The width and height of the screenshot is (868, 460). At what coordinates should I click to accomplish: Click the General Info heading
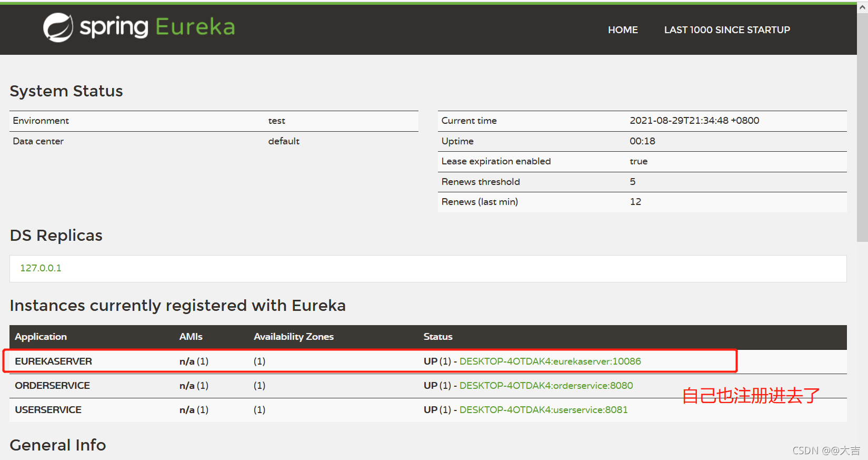58,445
